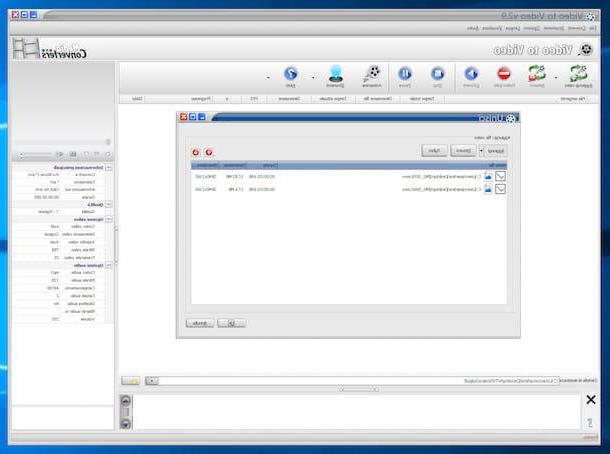Viewport: 610px width, 454px height.
Task: Click file icon of second video row
Action: coord(488,189)
